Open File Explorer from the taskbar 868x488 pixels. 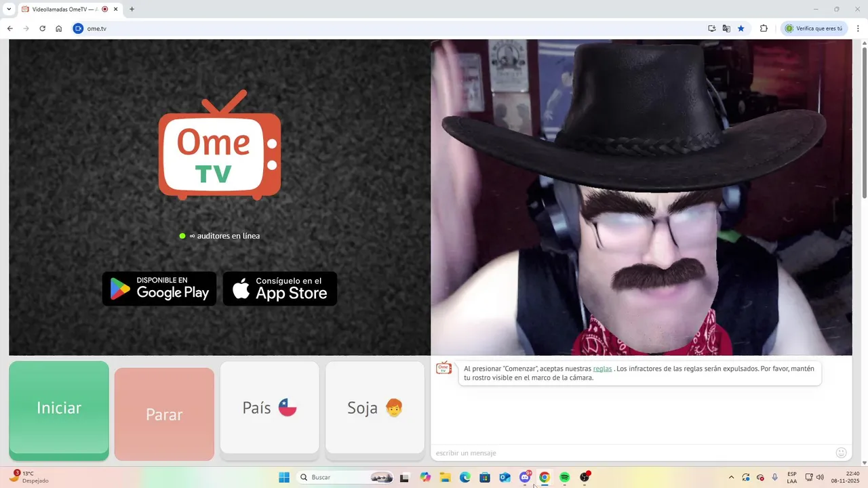[x=445, y=477]
